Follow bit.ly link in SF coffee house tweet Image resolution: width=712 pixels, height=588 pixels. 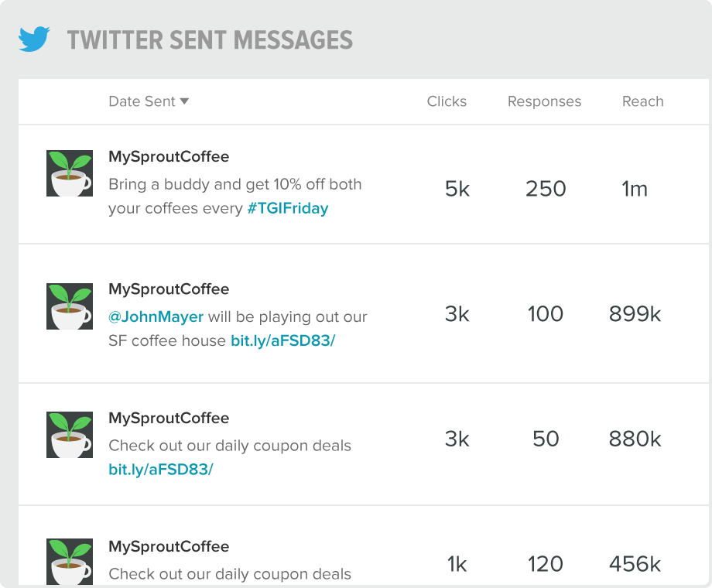[283, 340]
